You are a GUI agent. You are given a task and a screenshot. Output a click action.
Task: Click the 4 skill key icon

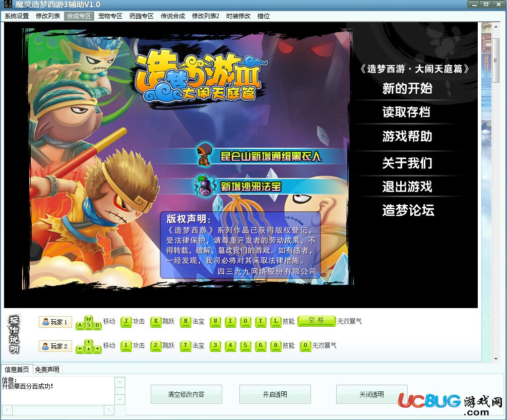[230, 346]
